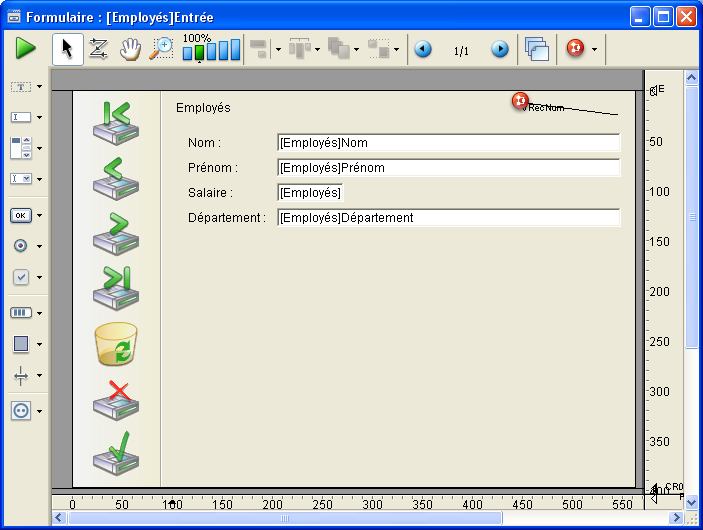Go to the previous form page

coord(423,49)
